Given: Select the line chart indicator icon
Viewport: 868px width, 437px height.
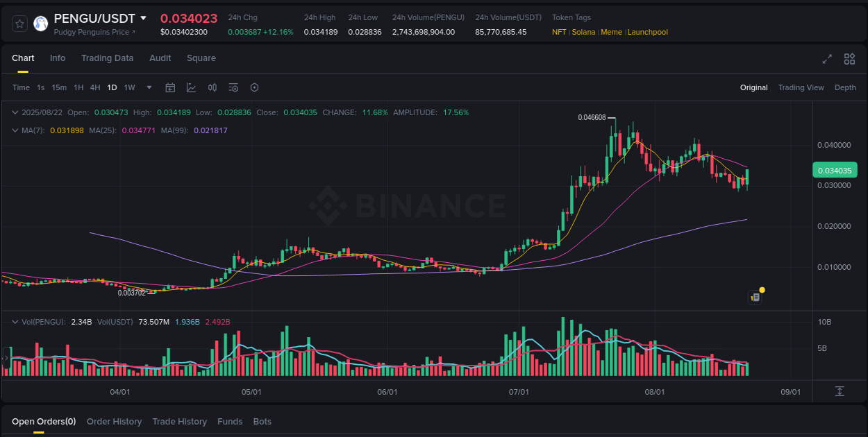Looking at the screenshot, I should tap(191, 87).
